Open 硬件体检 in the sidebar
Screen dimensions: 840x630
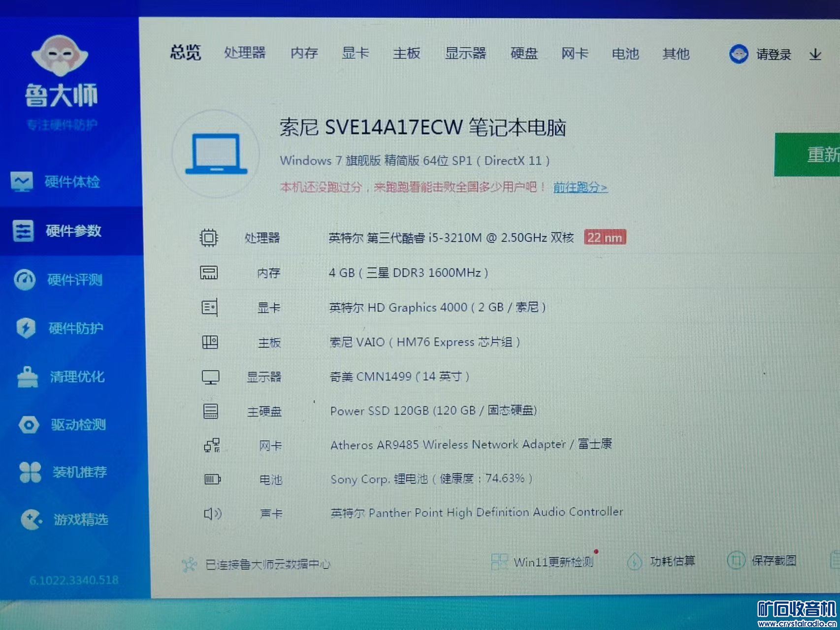(x=72, y=182)
